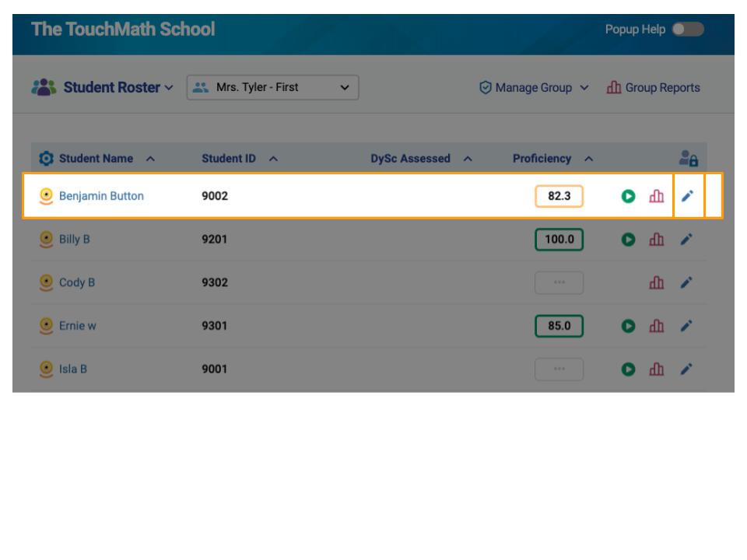Toggle the Popup Help switch

687,29
